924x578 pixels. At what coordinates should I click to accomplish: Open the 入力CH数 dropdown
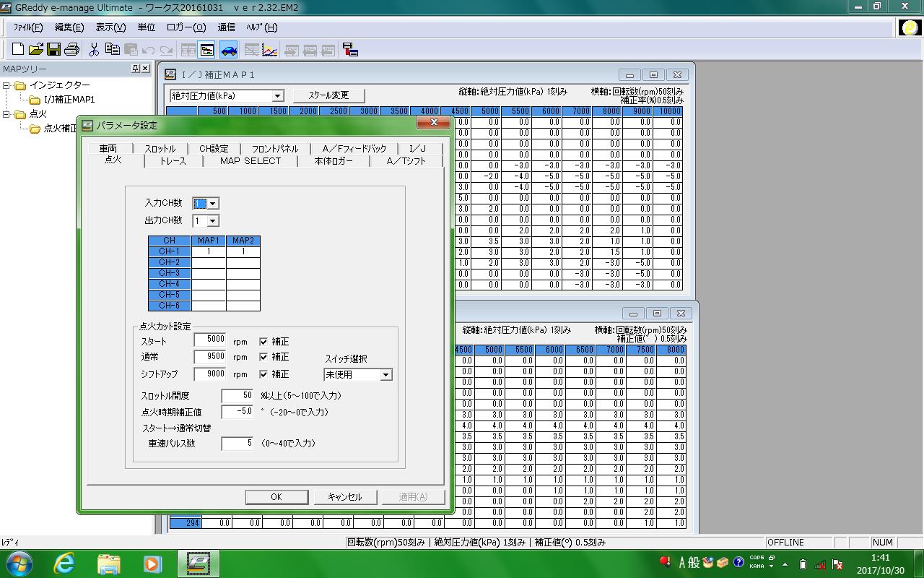tap(213, 204)
